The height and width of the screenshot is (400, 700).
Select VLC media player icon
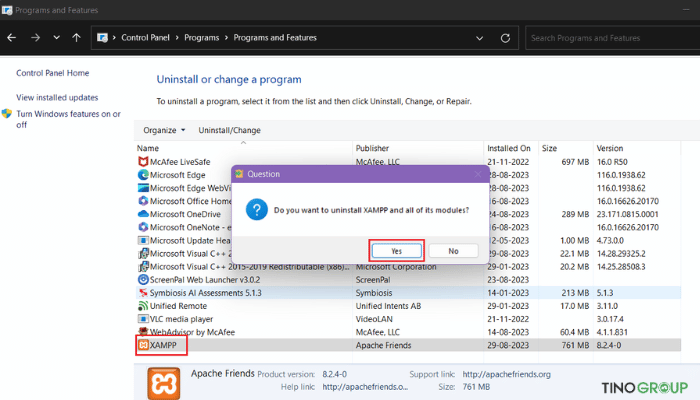pos(143,319)
